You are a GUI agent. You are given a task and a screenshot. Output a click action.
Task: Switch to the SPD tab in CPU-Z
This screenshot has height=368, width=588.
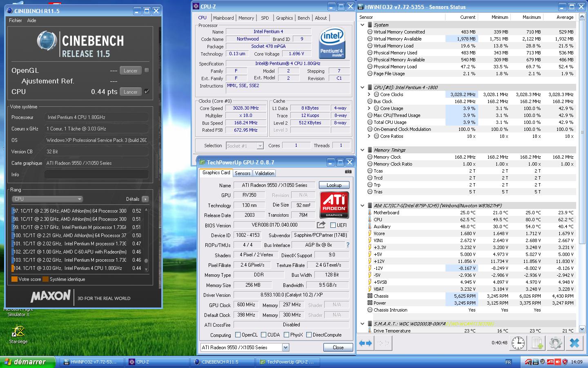(265, 18)
